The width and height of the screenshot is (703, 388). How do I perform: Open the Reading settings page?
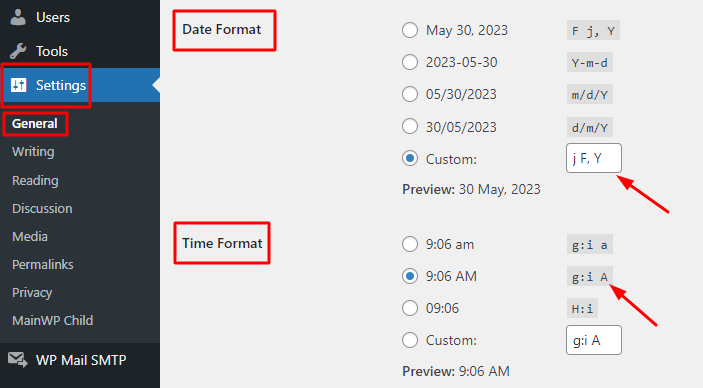pyautogui.click(x=35, y=180)
